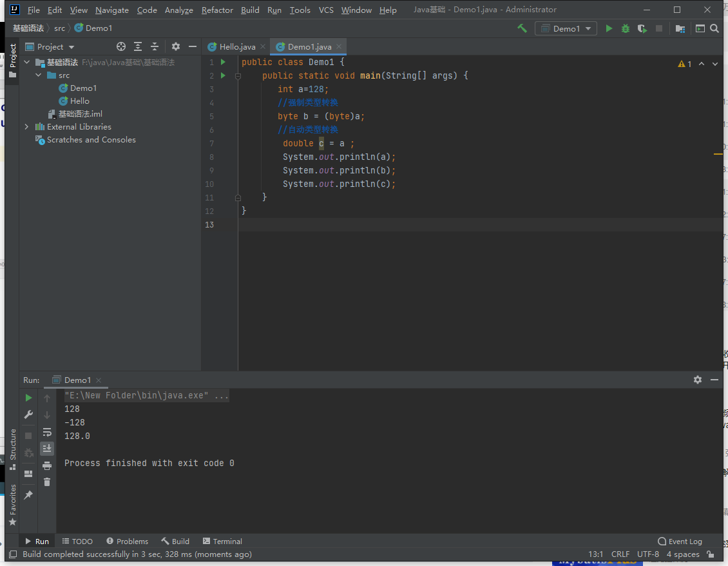Viewport: 728px width, 566px height.
Task: Clear the Run console with trash icon
Action: point(47,482)
